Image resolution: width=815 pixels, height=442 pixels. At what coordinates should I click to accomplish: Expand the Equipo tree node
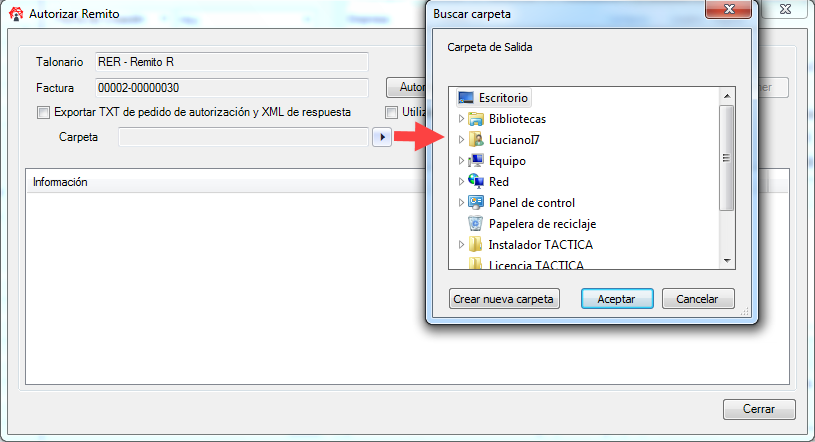[461, 161]
